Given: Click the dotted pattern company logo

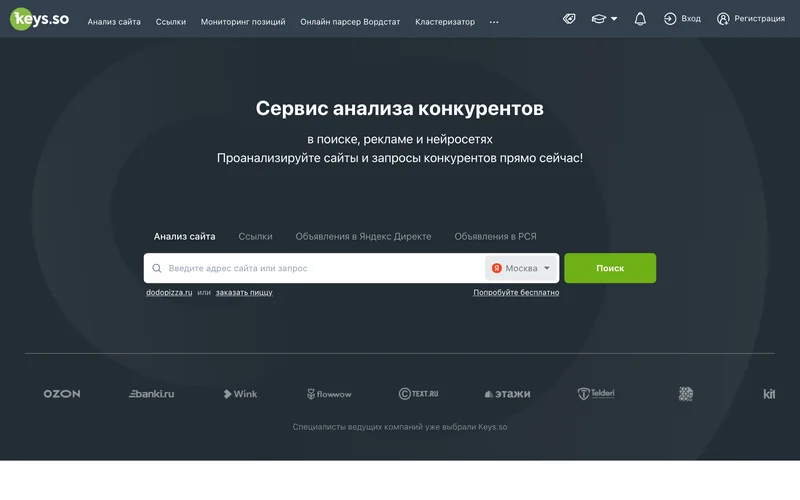Looking at the screenshot, I should click(686, 394).
